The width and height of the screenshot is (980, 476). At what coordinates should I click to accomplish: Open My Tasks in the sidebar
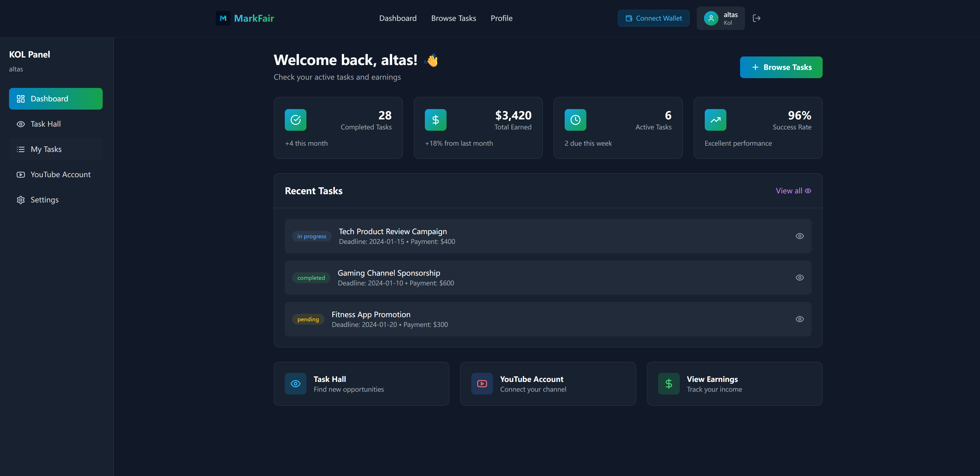coord(46,149)
